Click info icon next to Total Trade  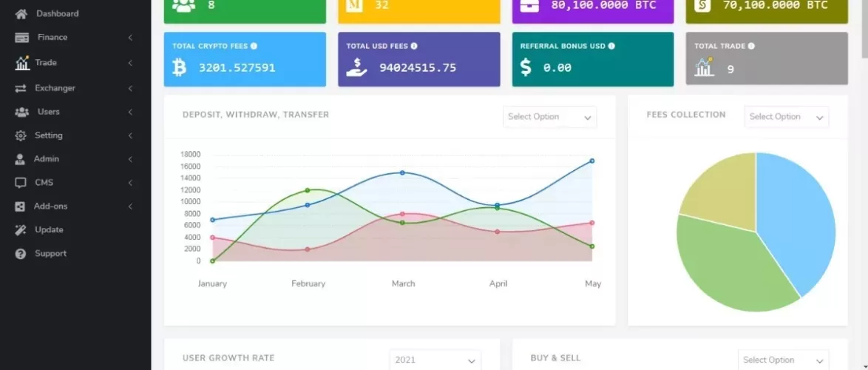point(751,46)
